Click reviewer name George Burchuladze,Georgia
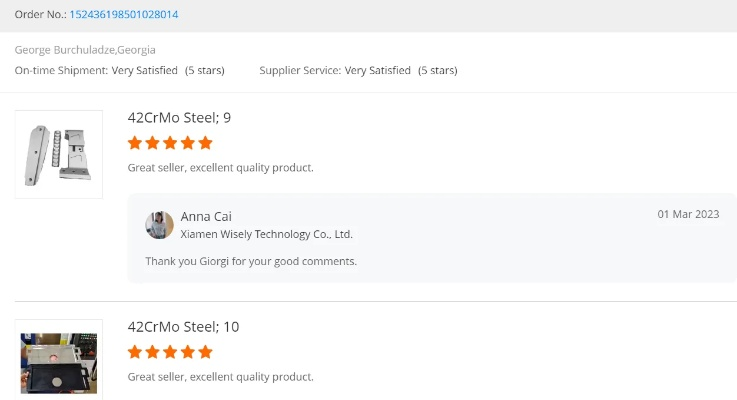This screenshot has width=737, height=400. (85, 50)
